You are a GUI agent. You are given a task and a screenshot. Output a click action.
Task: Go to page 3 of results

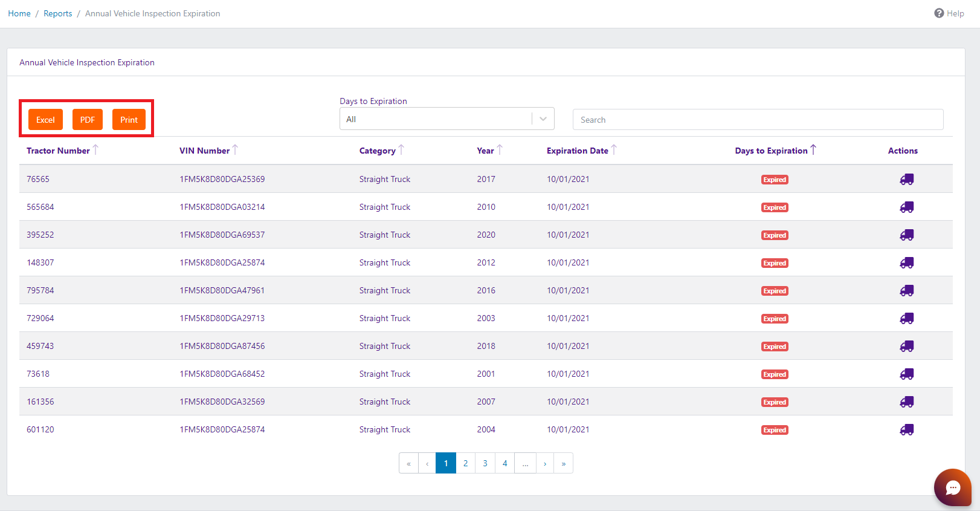tap(485, 463)
